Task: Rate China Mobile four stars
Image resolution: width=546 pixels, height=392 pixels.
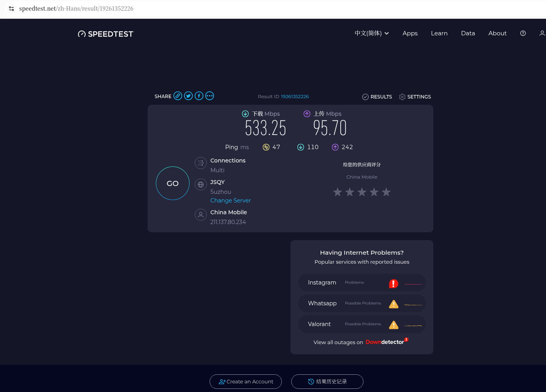Action: [374, 192]
